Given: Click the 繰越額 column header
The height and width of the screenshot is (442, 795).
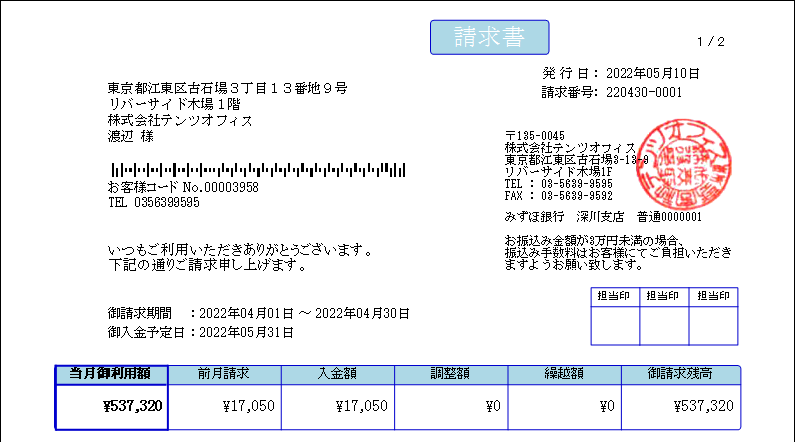Looking at the screenshot, I should tap(564, 374).
